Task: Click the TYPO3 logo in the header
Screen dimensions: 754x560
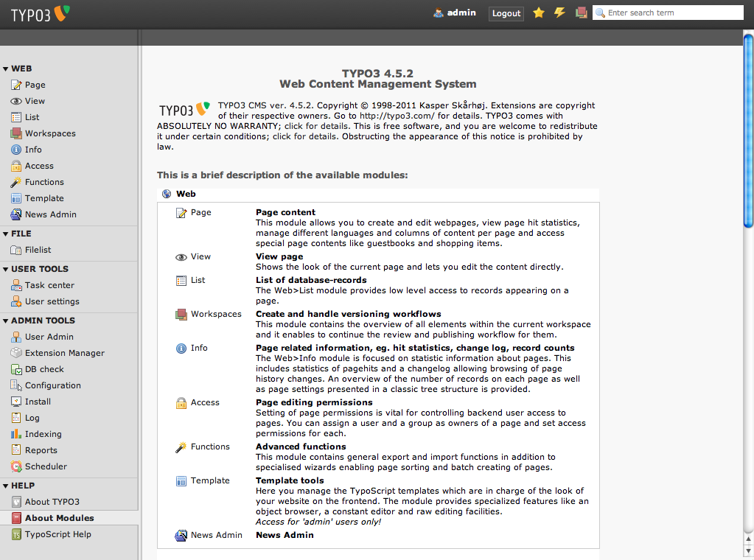Action: point(41,15)
